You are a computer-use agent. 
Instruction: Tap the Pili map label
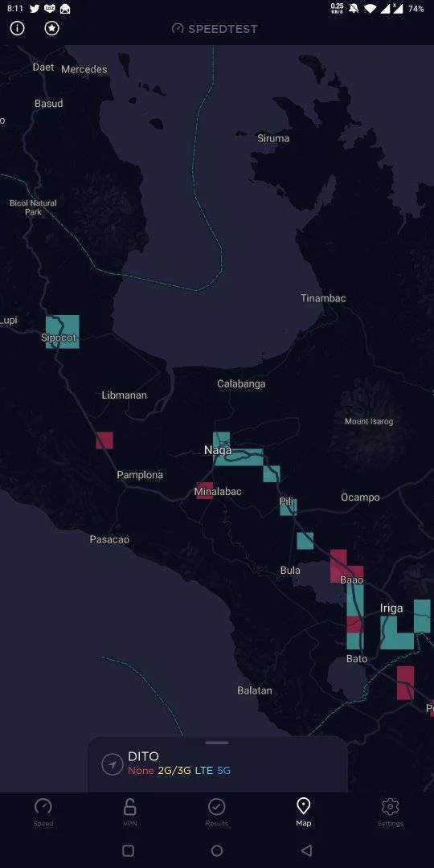[x=286, y=502]
